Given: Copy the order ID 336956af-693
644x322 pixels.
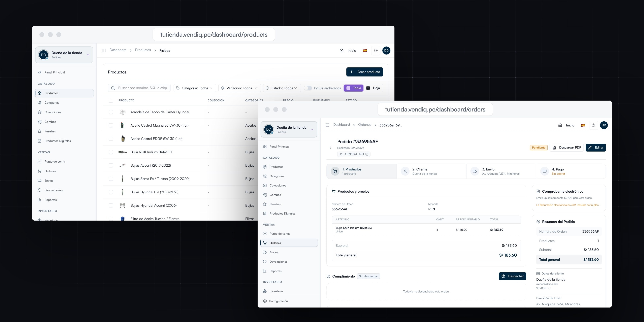Looking at the screenshot, I should pyautogui.click(x=367, y=154).
